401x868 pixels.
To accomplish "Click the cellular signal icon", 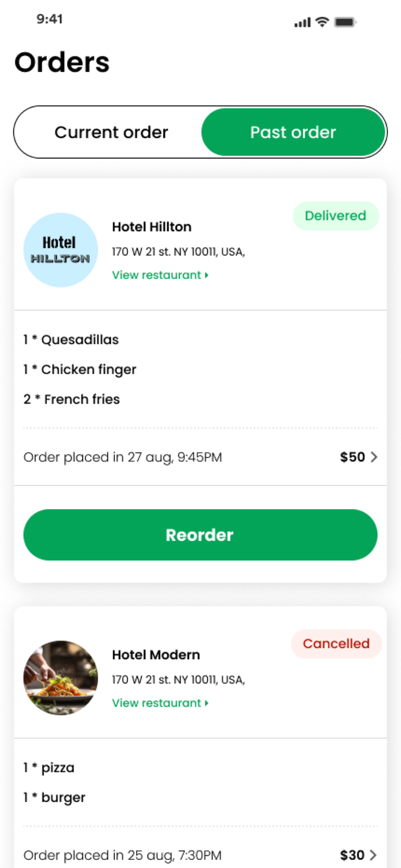I will [301, 21].
